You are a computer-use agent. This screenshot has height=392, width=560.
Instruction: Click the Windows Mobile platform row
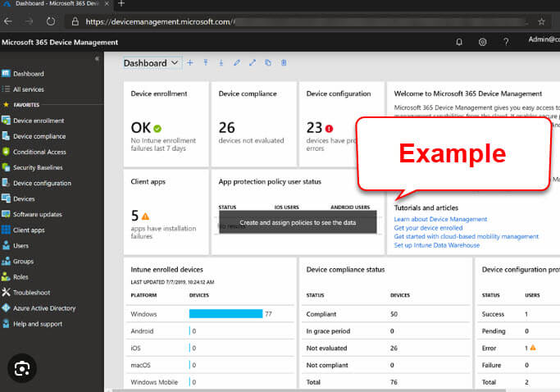click(x=210, y=382)
